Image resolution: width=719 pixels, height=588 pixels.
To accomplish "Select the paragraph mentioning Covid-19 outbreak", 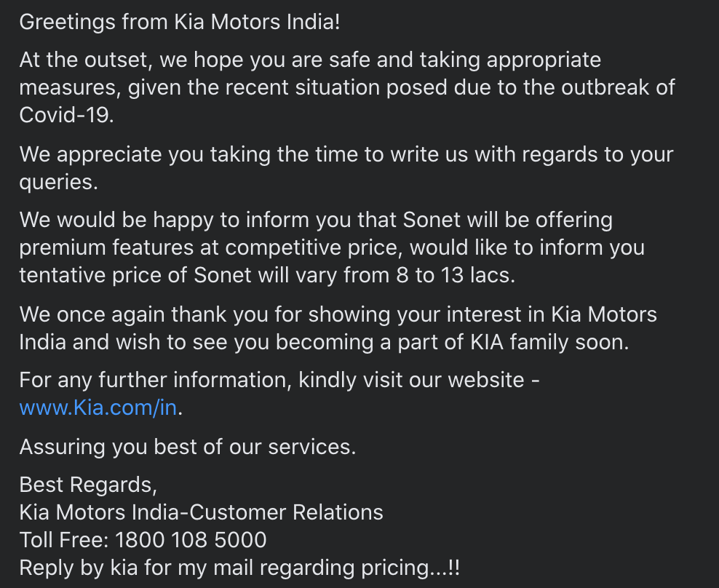I will [x=347, y=87].
